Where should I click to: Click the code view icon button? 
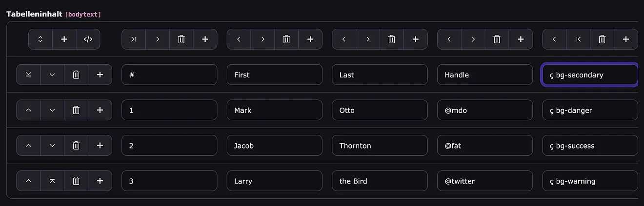pyautogui.click(x=88, y=39)
